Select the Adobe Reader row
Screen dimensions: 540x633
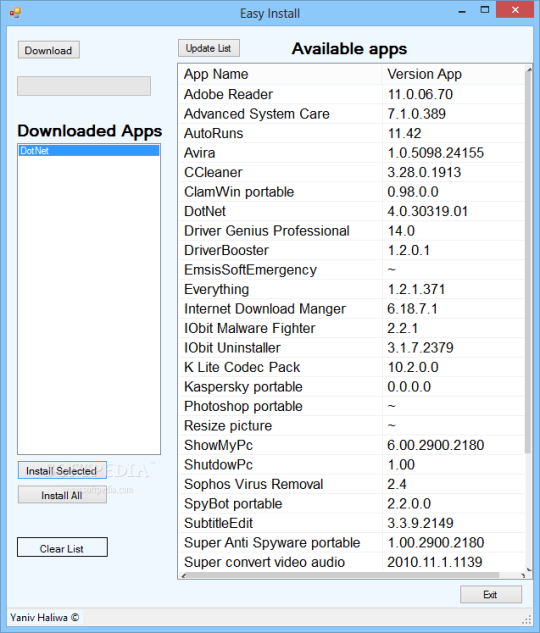tap(352, 94)
